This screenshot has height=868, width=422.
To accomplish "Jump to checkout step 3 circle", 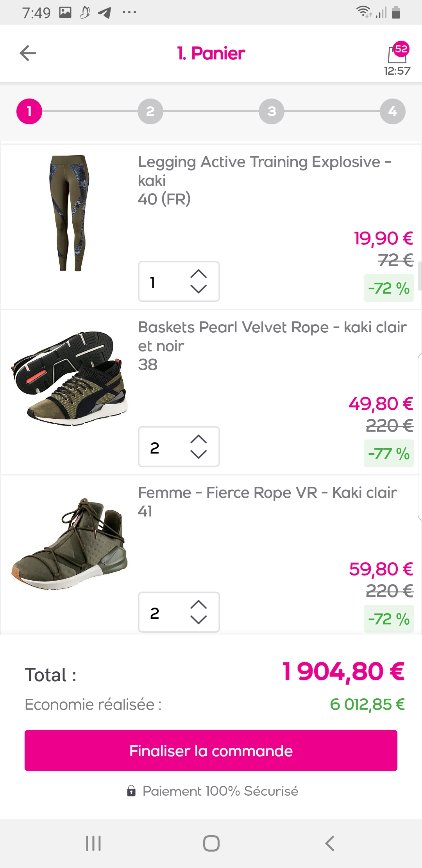I will 272,111.
